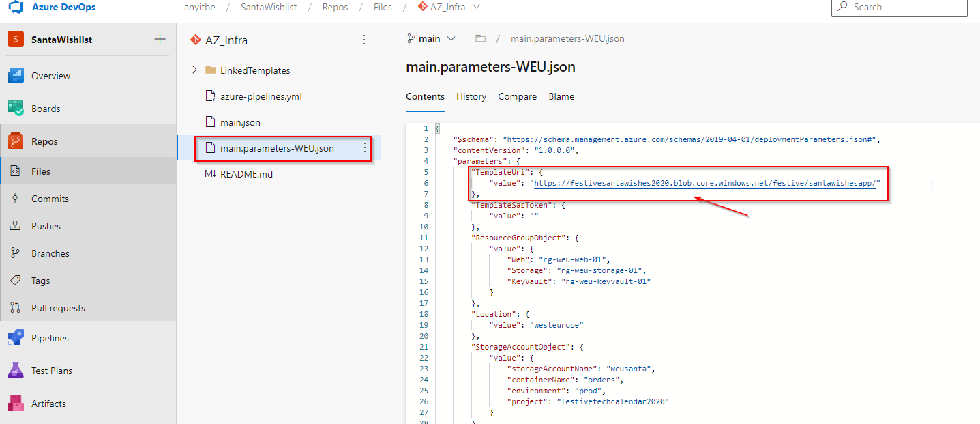Viewport: 980px width, 424px height.
Task: Click the "TemplateSasToken" key in code
Action: pyautogui.click(x=511, y=205)
